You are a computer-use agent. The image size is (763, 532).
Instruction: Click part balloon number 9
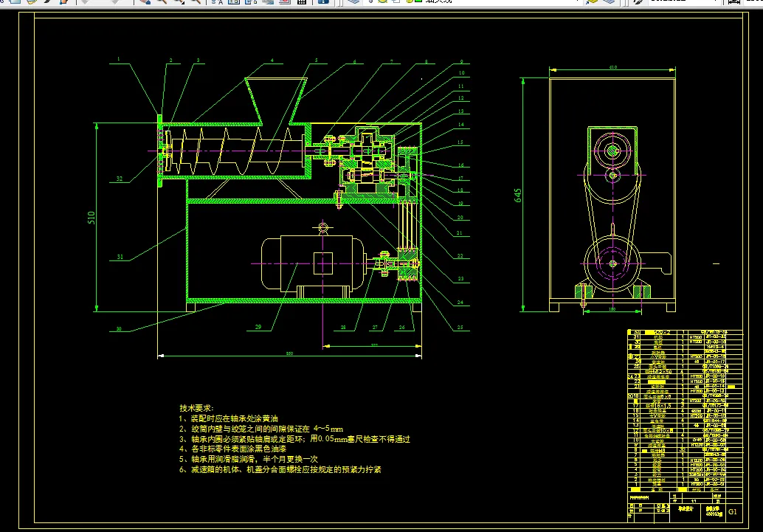(x=461, y=62)
